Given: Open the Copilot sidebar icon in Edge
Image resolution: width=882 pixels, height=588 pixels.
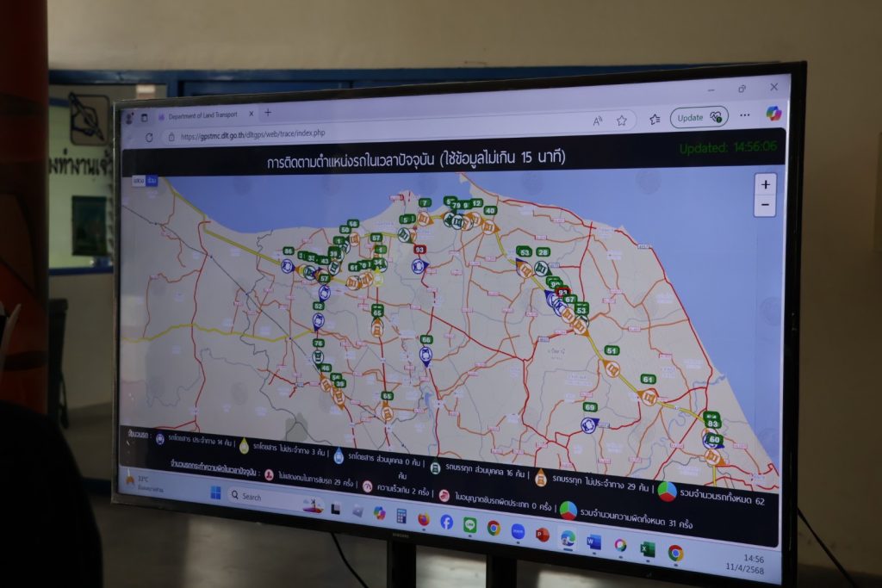Looking at the screenshot, I should (773, 114).
